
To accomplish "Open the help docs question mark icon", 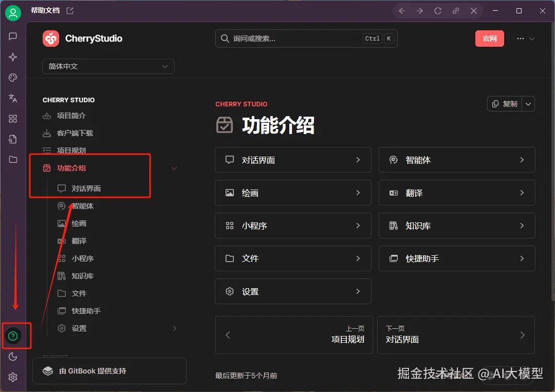I will [13, 336].
